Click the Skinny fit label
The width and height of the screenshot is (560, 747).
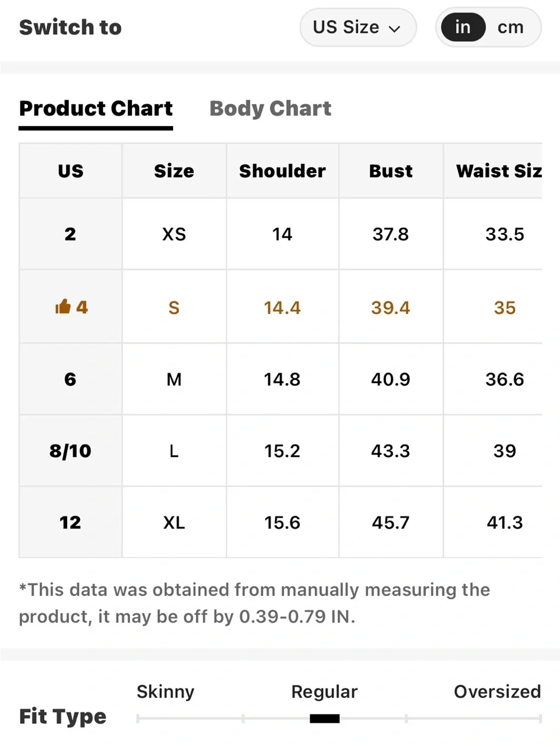tap(165, 692)
